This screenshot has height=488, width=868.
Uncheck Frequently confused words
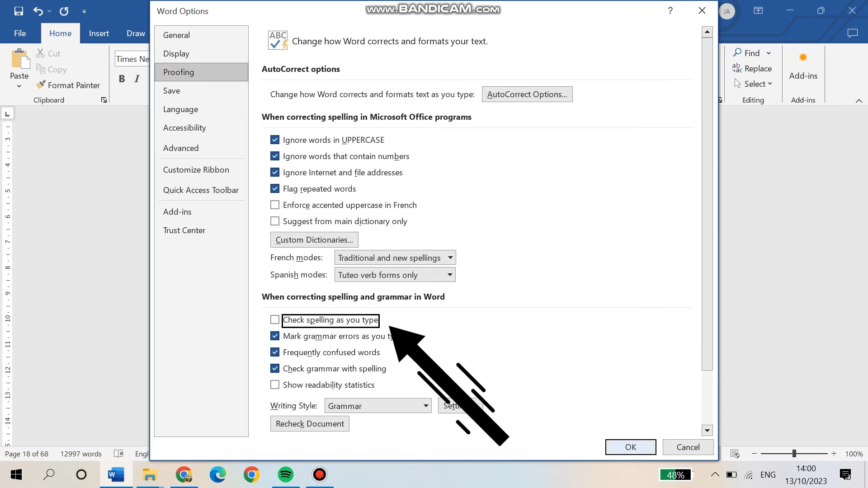tap(275, 352)
